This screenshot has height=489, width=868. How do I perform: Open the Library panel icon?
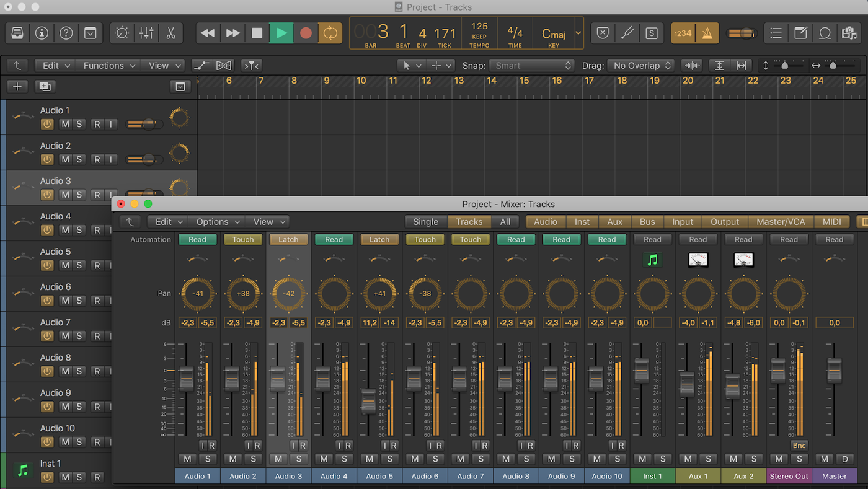[17, 33]
